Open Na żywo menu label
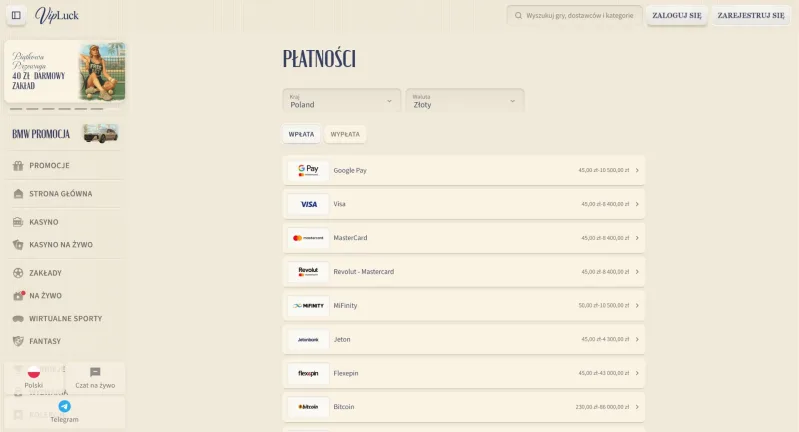 pos(45,295)
